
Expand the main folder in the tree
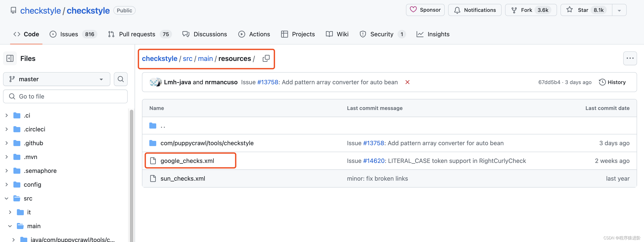pyautogui.click(x=10, y=226)
